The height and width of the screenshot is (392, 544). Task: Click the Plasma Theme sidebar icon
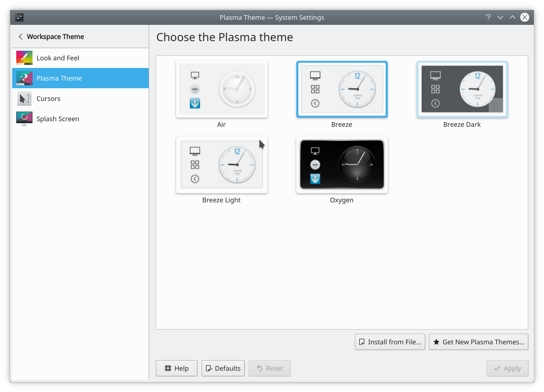(24, 78)
